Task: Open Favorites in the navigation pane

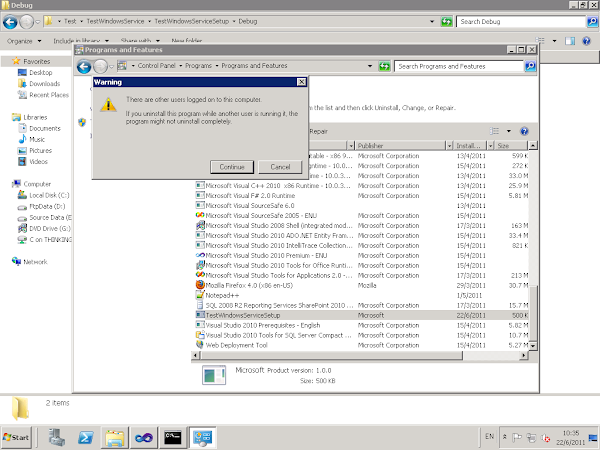Action: click(x=37, y=61)
